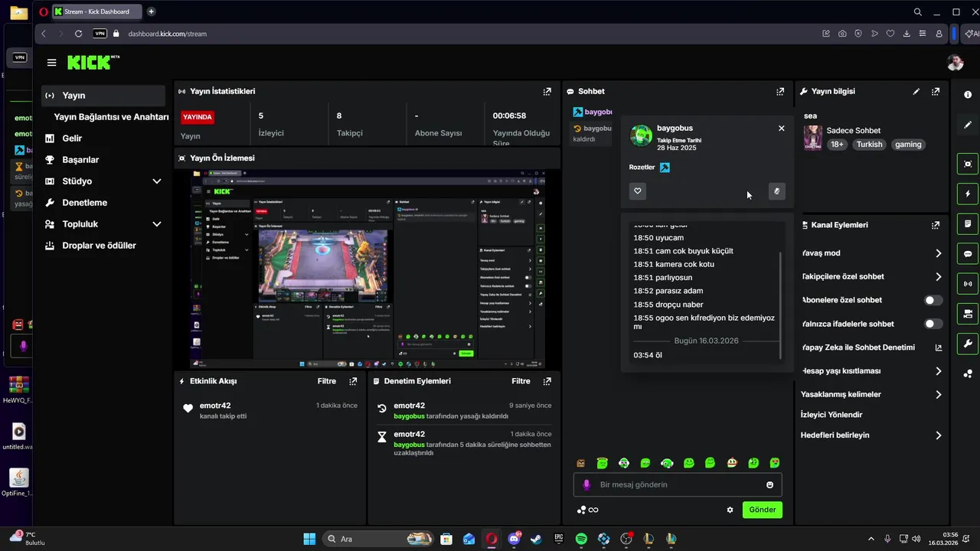
Task: Open chat settings gear icon
Action: [730, 510]
